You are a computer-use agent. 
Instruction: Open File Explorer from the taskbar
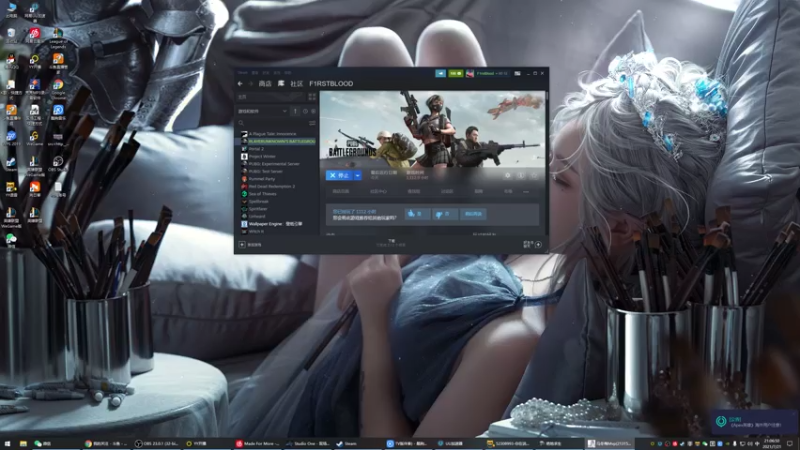pyautogui.click(x=23, y=444)
